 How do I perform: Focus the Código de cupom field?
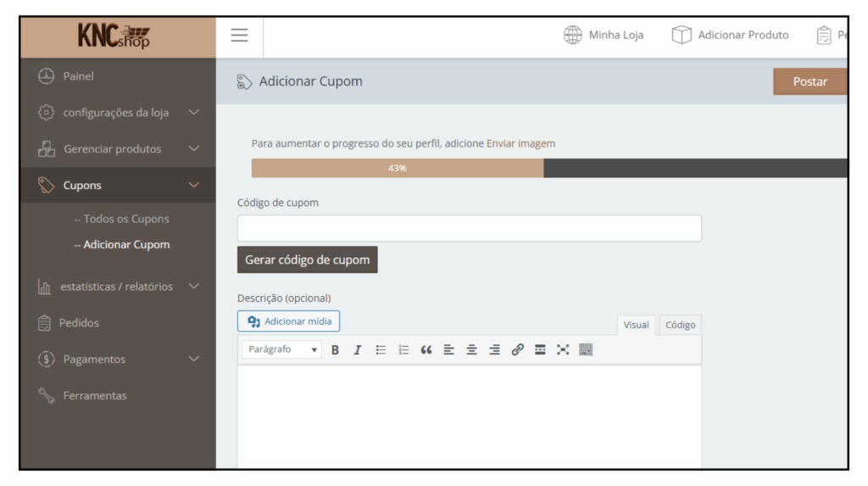(x=469, y=228)
